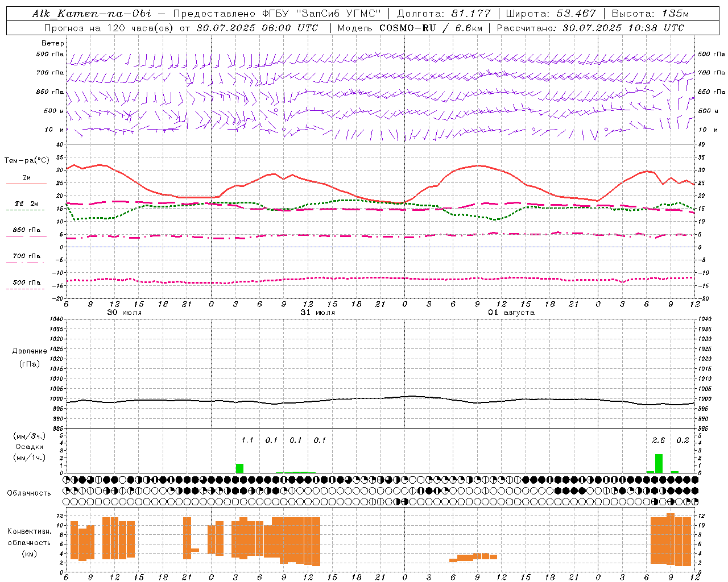Viewport: 728px width, 582px height.
Task: Select the provider text ФГБУ "ЗапСиб УГМС"
Action: [322, 14]
